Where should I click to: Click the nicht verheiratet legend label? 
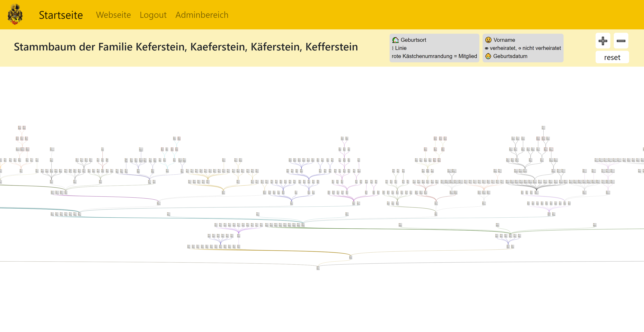coord(541,48)
